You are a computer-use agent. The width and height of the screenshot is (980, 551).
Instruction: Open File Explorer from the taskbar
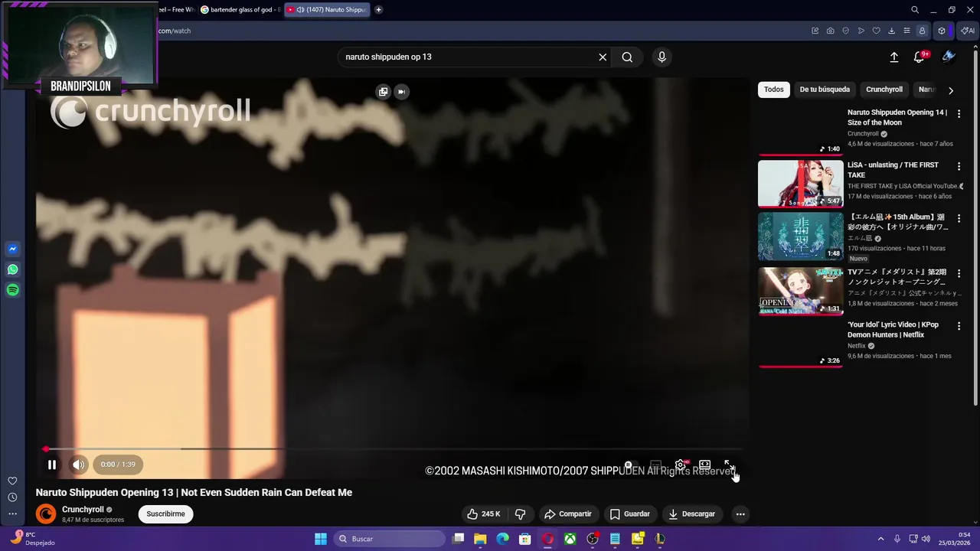(x=480, y=539)
